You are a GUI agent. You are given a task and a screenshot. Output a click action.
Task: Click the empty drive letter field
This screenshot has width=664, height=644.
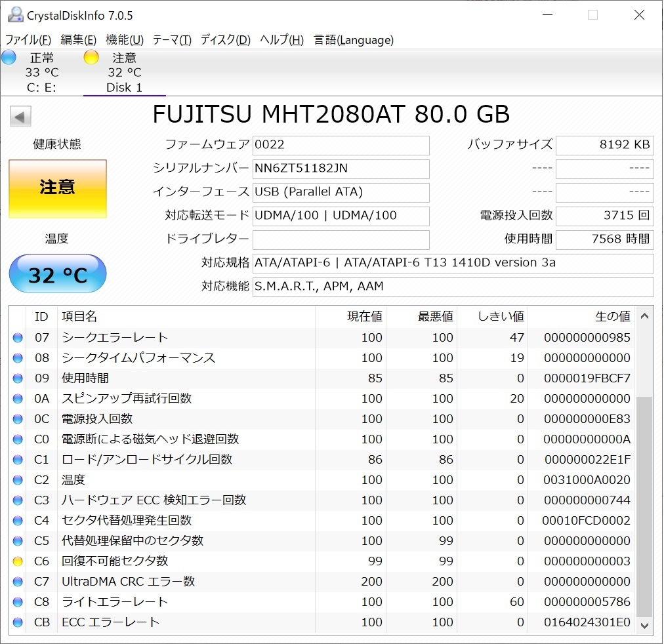341,239
